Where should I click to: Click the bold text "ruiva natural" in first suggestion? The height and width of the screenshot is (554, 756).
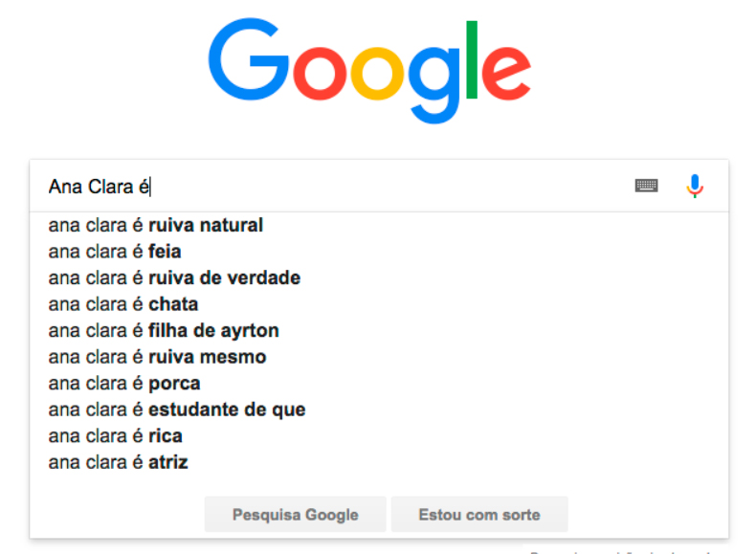pos(206,225)
